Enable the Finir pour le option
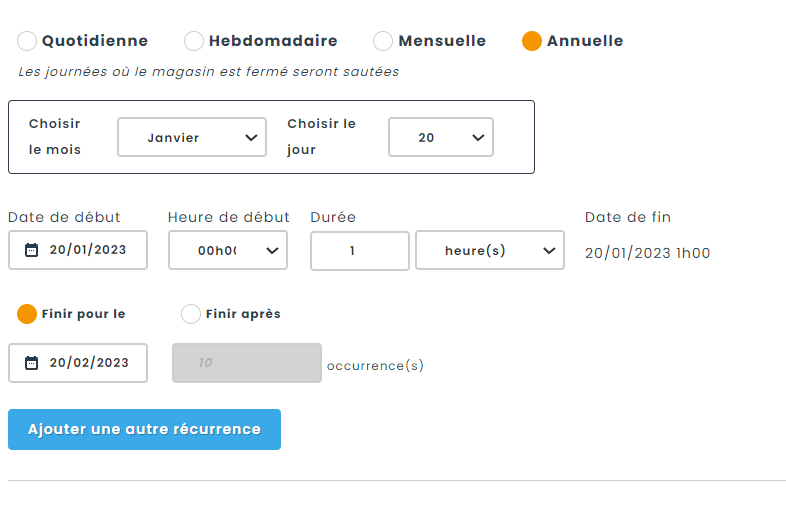This screenshot has height=508, width=786. tap(27, 314)
